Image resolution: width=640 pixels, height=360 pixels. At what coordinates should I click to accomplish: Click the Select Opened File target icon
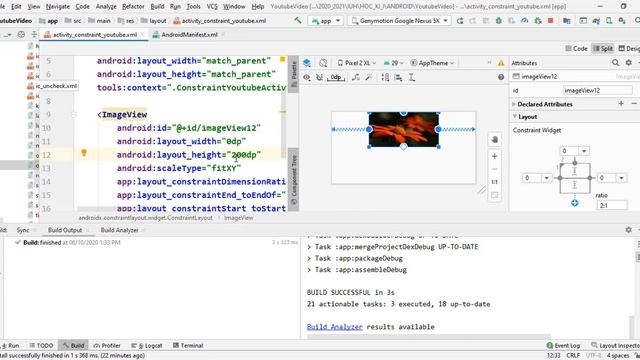coord(21,35)
